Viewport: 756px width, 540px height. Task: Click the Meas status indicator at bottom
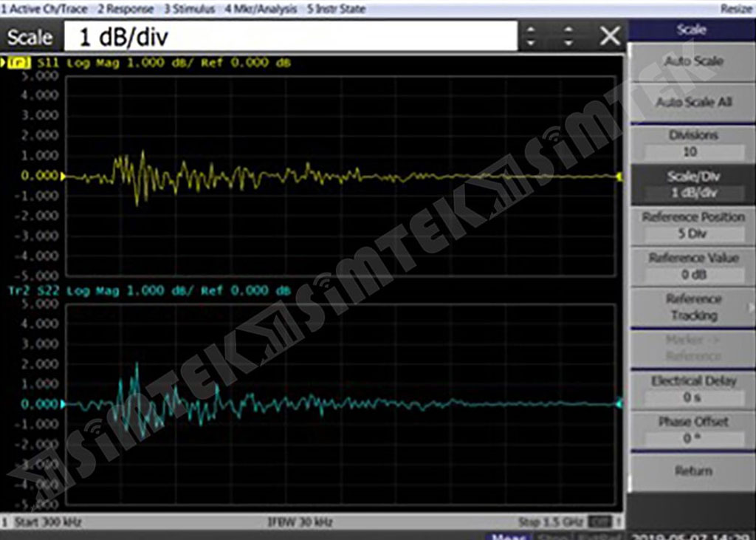coord(508,536)
